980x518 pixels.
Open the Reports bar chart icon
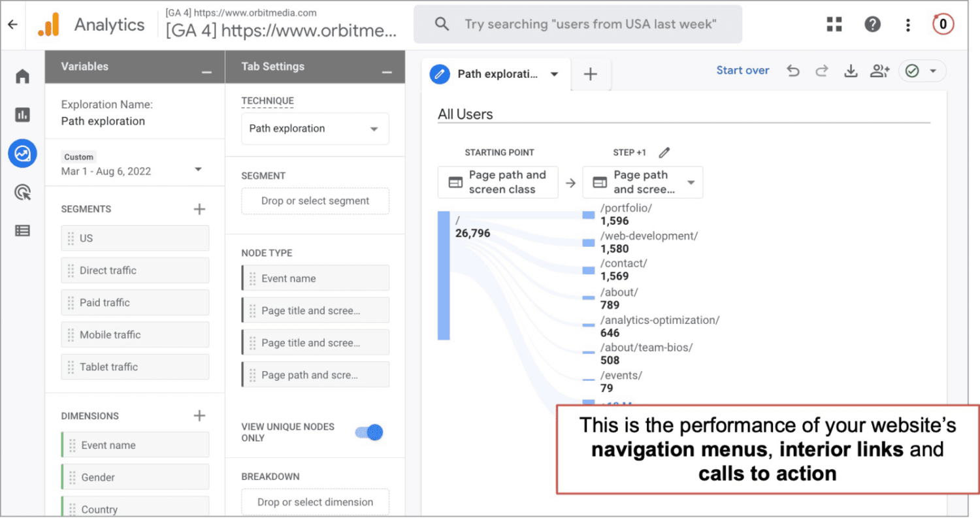coord(22,115)
